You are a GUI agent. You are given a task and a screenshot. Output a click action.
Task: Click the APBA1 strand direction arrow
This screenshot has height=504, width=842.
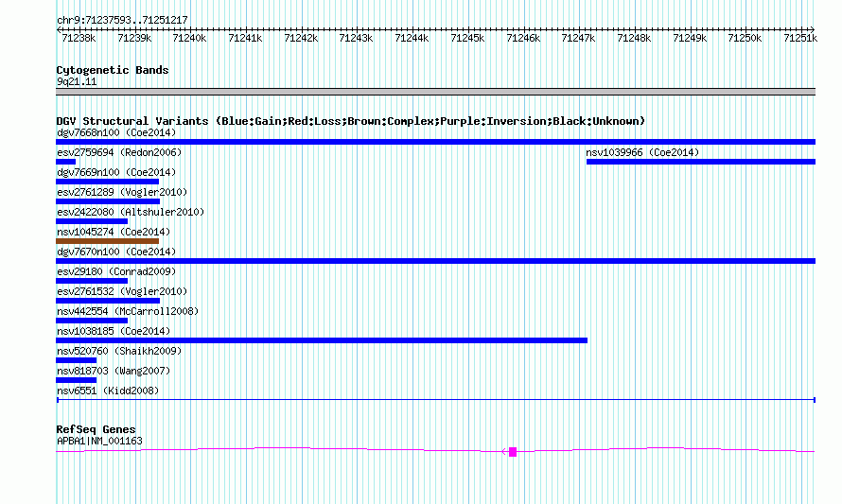pos(505,452)
